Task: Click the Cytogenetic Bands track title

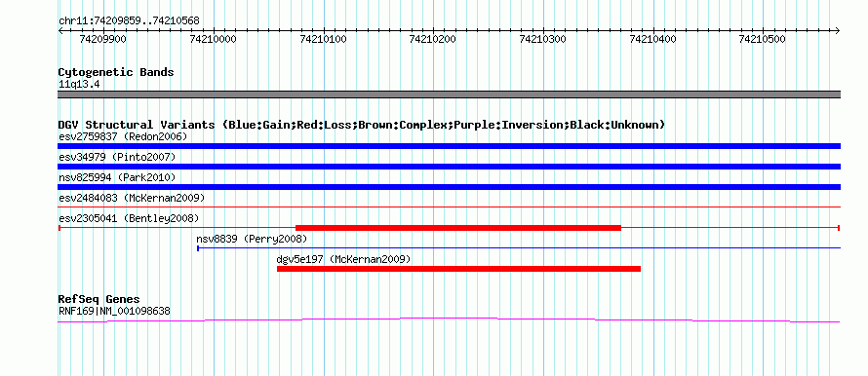Action: [116, 72]
